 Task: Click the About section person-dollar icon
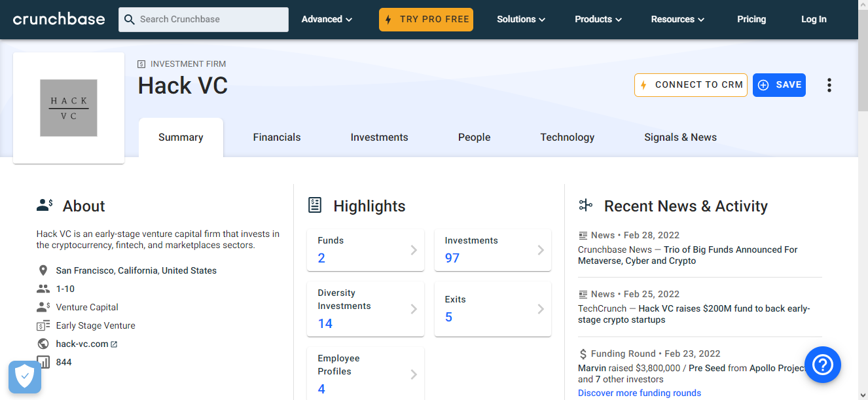point(45,206)
